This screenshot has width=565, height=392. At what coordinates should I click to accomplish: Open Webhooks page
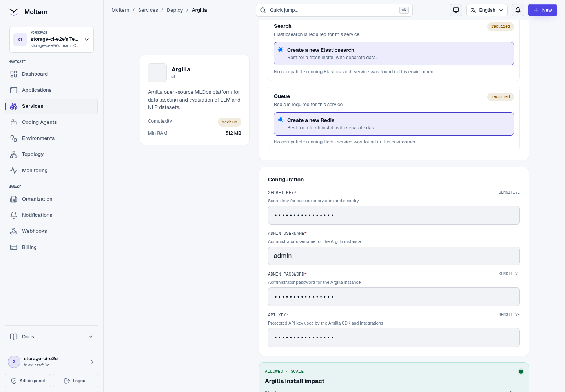(x=51, y=231)
